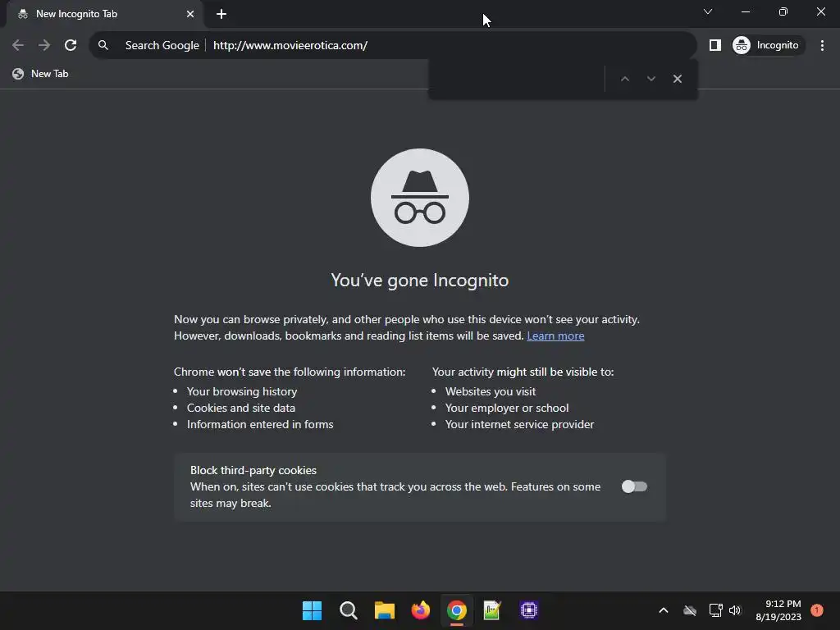Go forward using the forward arrow
The width and height of the screenshot is (840, 630).
[x=44, y=45]
